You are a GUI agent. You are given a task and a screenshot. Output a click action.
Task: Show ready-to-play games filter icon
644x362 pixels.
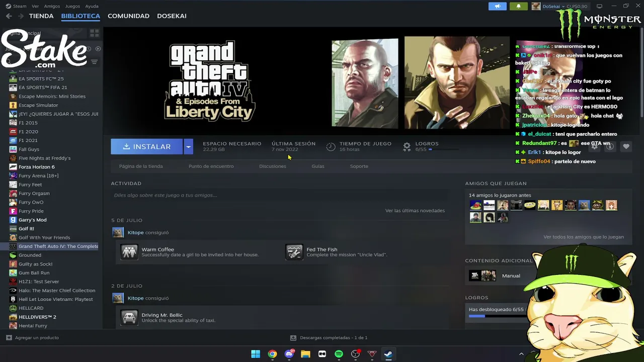point(98,49)
